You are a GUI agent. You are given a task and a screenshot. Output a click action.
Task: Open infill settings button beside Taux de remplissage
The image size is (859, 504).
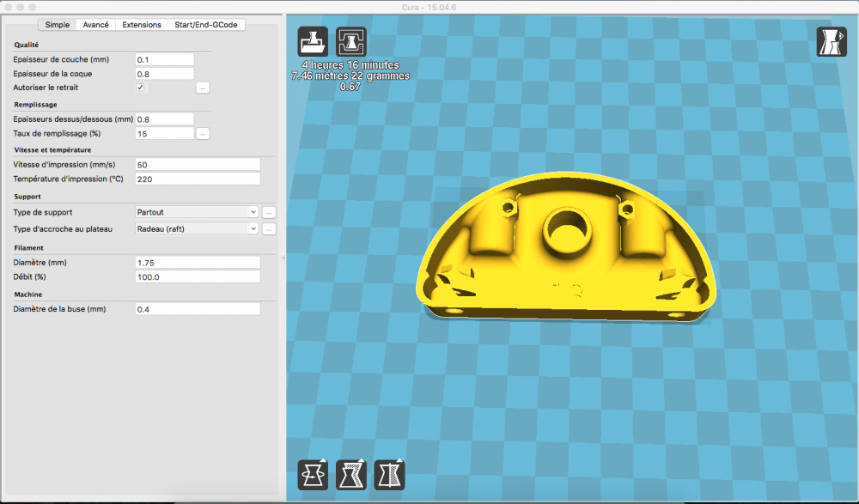[x=203, y=134]
